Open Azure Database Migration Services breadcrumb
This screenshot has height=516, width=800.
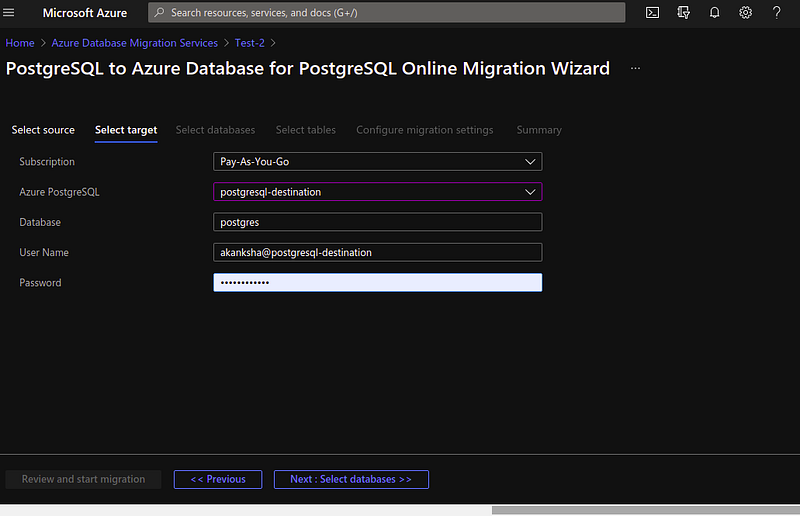pyautogui.click(x=135, y=43)
